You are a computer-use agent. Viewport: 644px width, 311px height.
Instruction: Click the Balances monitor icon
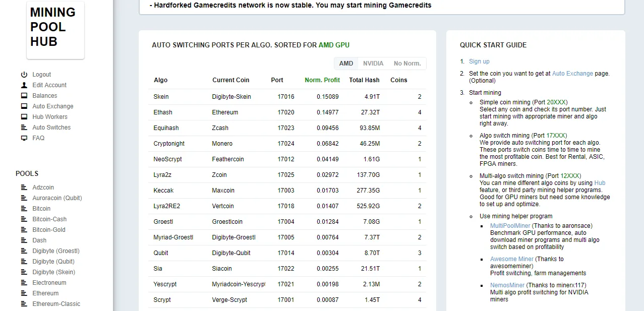point(24,96)
